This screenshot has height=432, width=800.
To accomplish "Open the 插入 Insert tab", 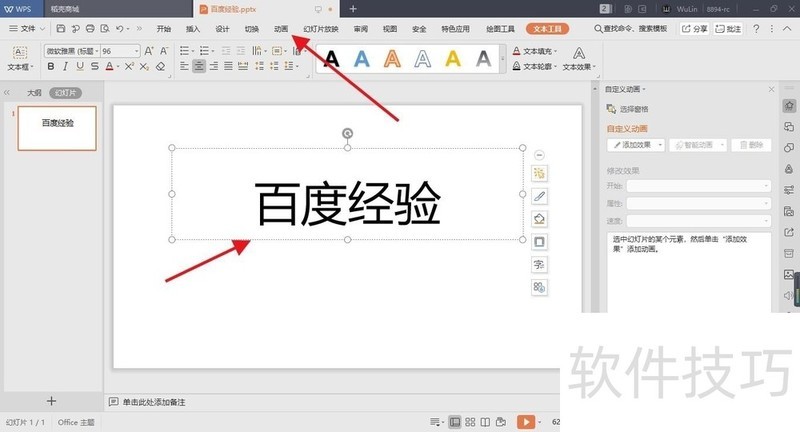I will (193, 29).
